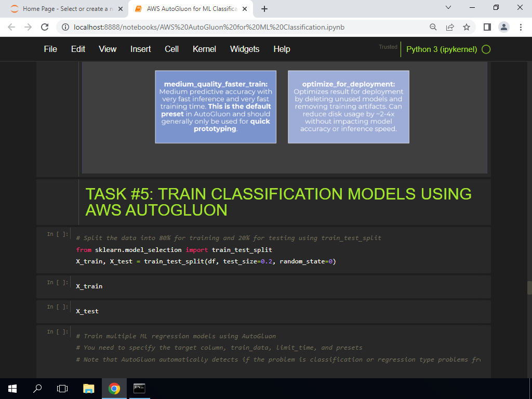Click the browser back arrow
The image size is (532, 399).
[11, 27]
